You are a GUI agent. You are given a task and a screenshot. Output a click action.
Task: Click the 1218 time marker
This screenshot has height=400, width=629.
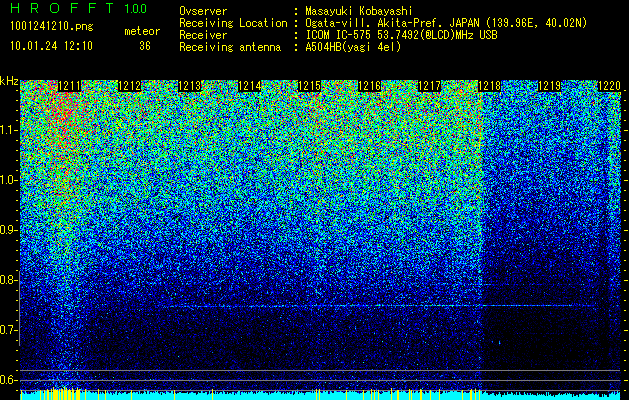pos(489,86)
